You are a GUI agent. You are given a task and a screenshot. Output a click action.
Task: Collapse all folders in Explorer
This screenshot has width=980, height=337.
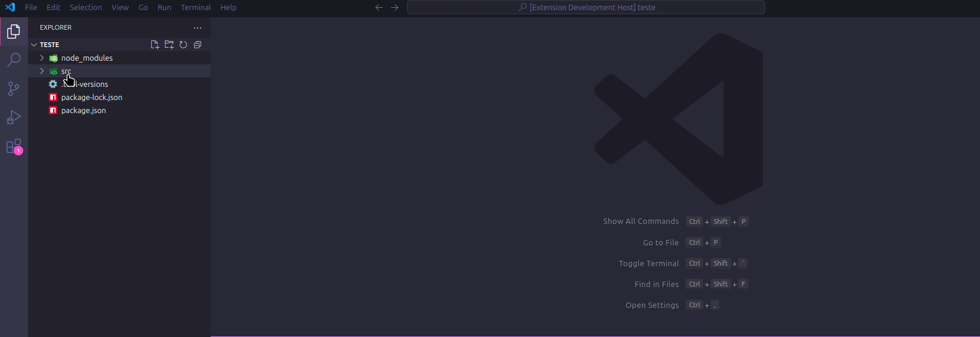coord(198,45)
